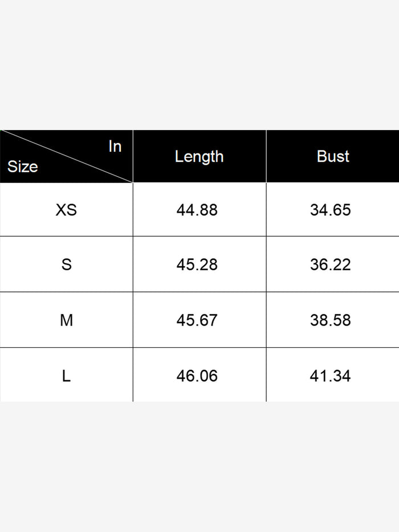
Task: Select the 45.67 length cell
Action: [x=197, y=320]
